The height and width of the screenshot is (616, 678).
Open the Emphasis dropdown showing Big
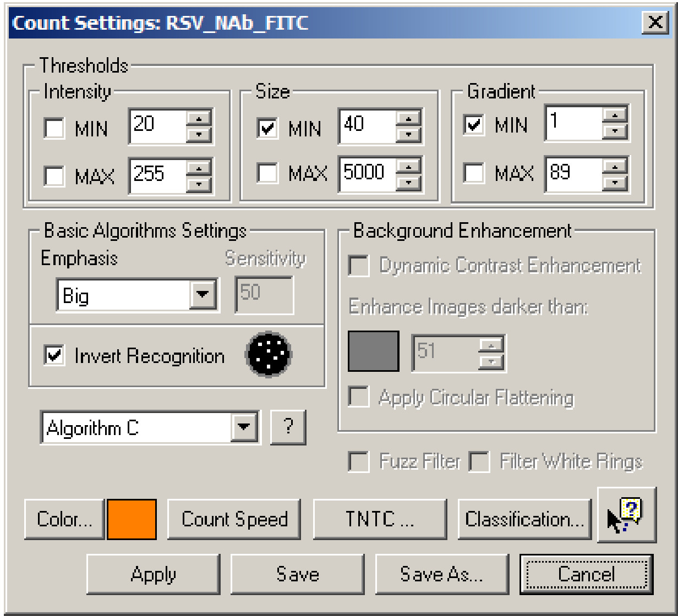click(136, 296)
